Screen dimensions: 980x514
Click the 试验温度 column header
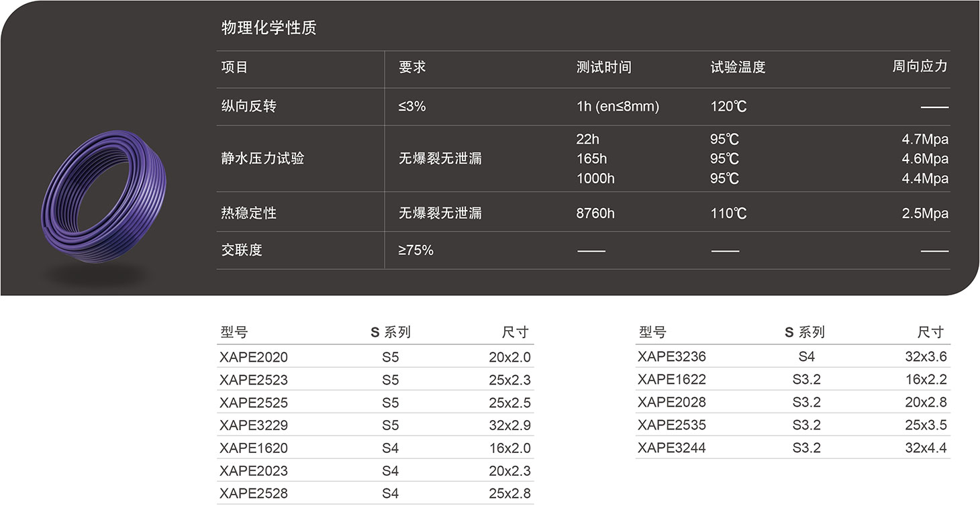738,66
